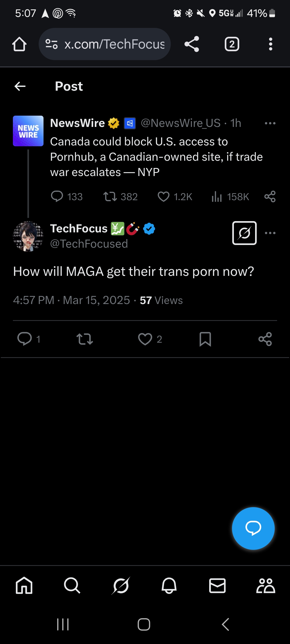Open Grok tab in bottom navigation
Screen dimensions: 290x644
(x=121, y=585)
